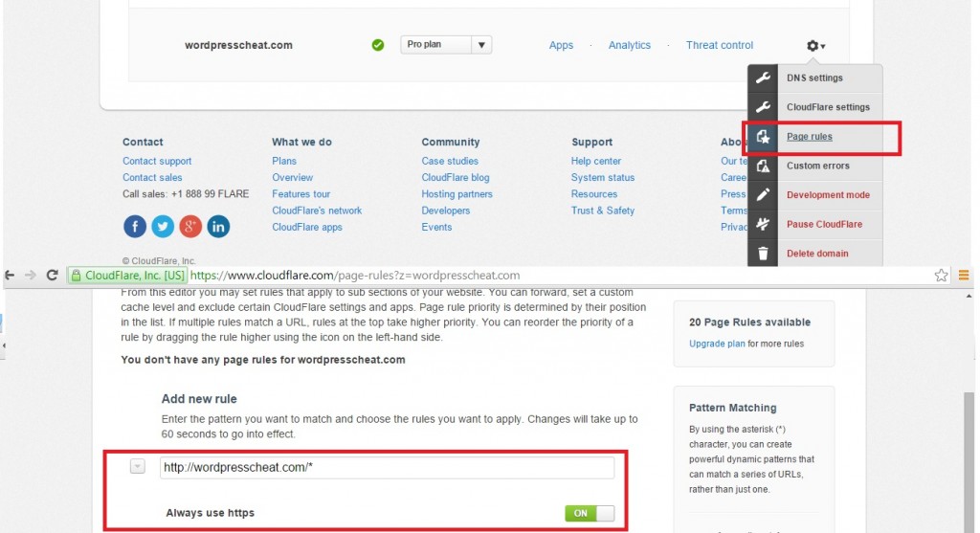Click the wordpresscheat.com domain name
The width and height of the screenshot is (980, 533).
(x=238, y=45)
